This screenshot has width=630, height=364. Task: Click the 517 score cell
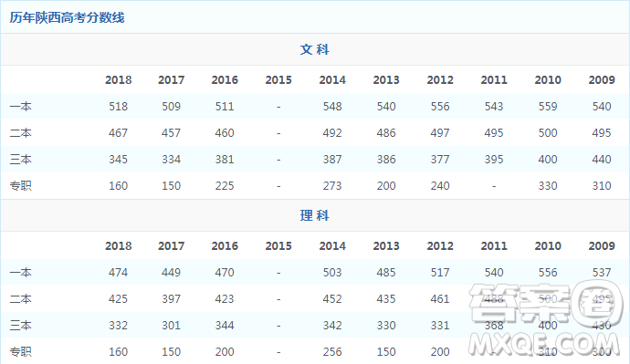point(440,273)
